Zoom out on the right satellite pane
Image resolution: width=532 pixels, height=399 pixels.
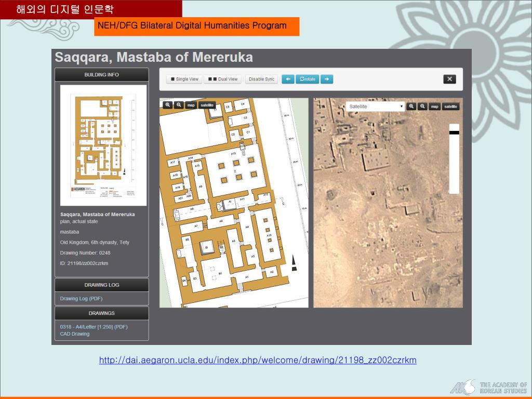click(422, 107)
